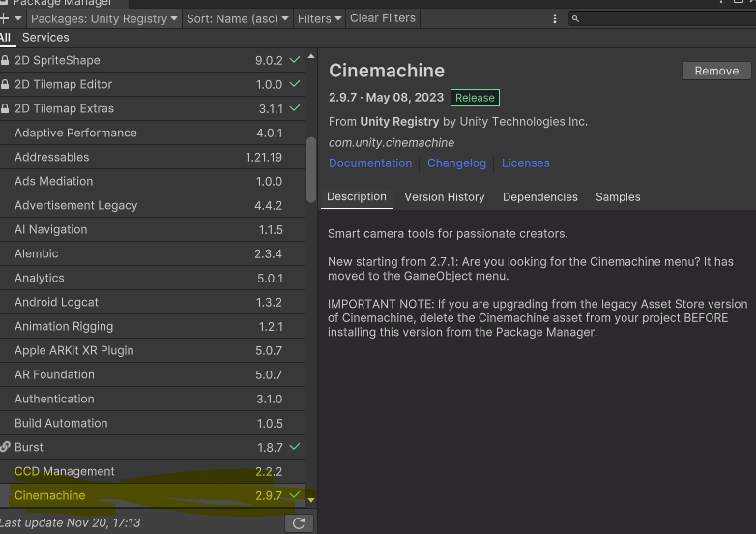The height and width of the screenshot is (534, 756).
Task: Open the Filters dropdown
Action: tap(319, 18)
